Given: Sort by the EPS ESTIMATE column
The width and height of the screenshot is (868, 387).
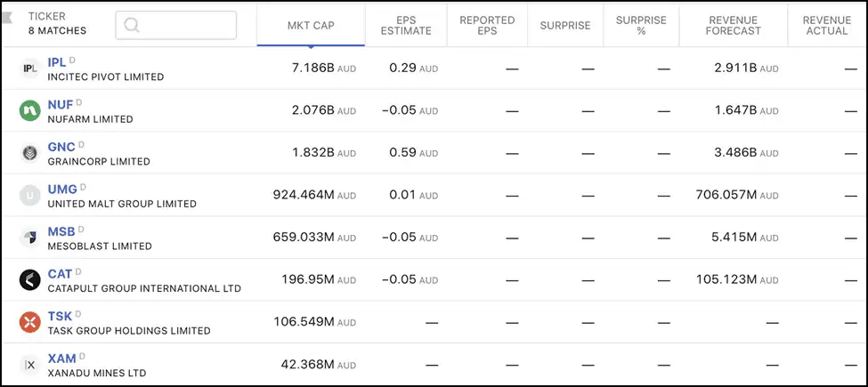Looking at the screenshot, I should (406, 26).
